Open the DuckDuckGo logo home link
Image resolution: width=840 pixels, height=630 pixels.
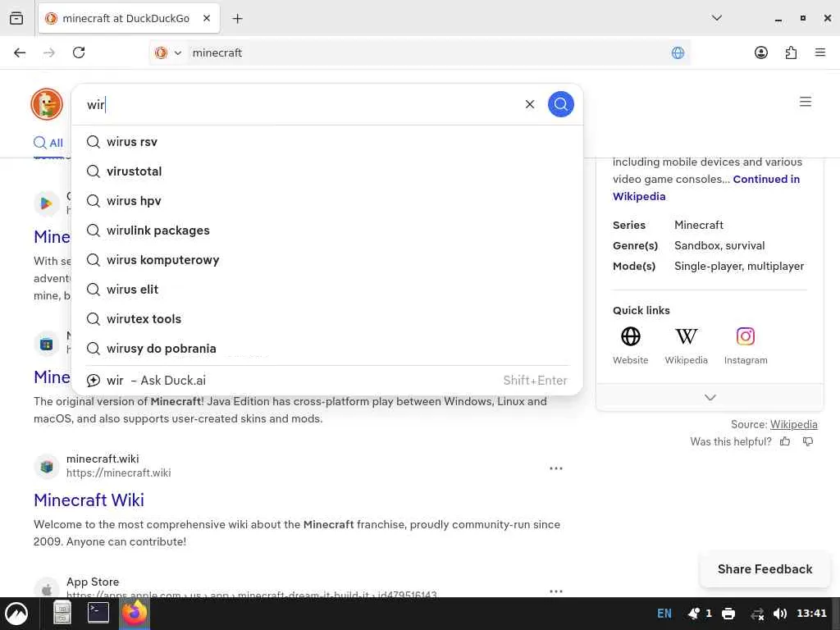point(47,104)
